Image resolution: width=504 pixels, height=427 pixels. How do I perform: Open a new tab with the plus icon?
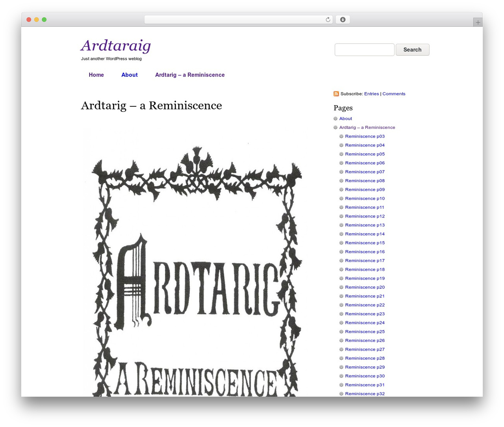coord(478,22)
